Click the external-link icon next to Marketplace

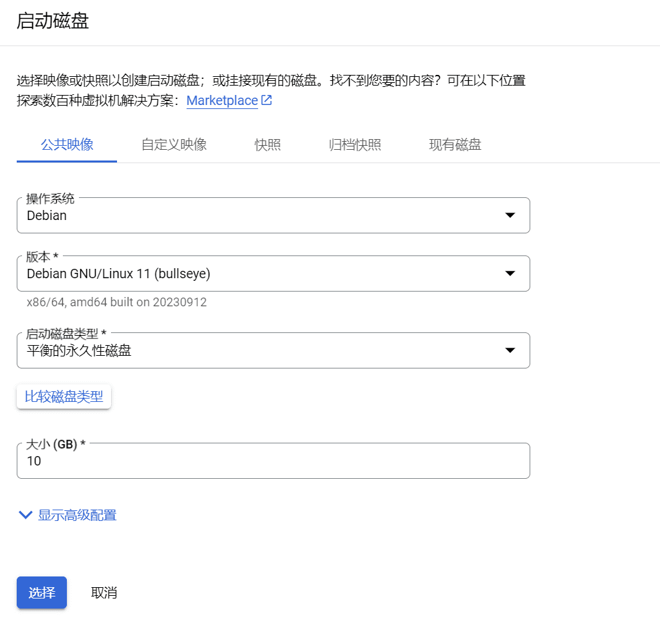[266, 100]
